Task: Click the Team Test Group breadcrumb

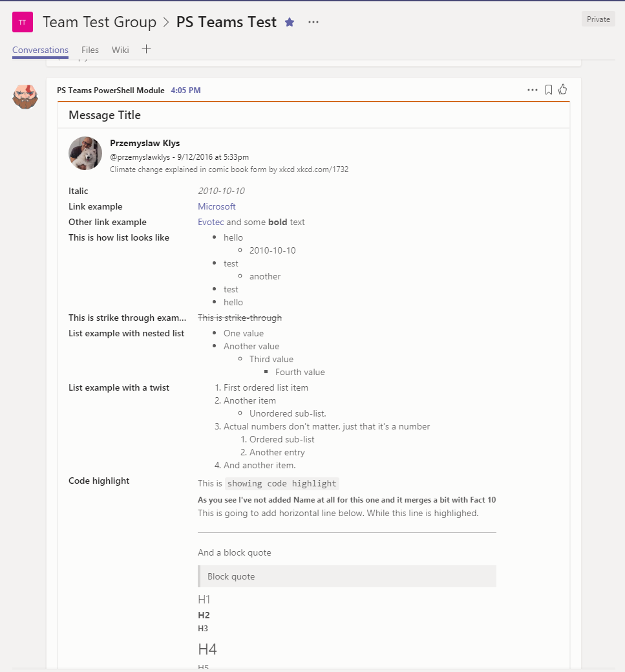Action: (x=100, y=22)
